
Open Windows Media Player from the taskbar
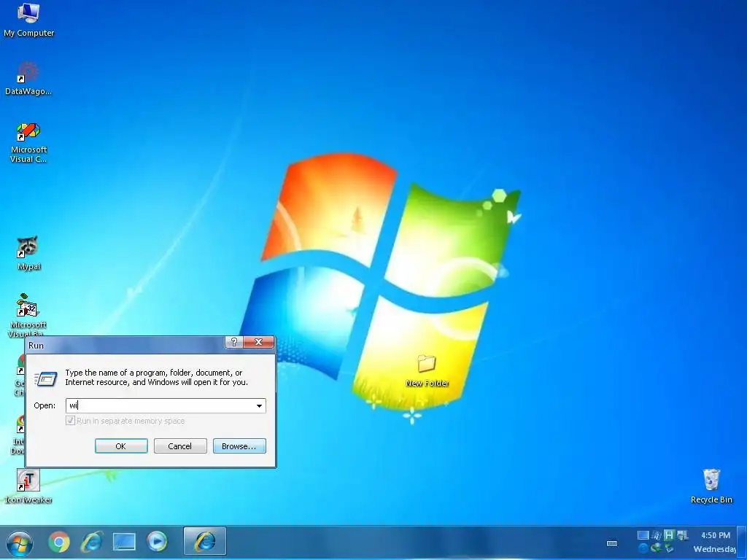point(157,542)
